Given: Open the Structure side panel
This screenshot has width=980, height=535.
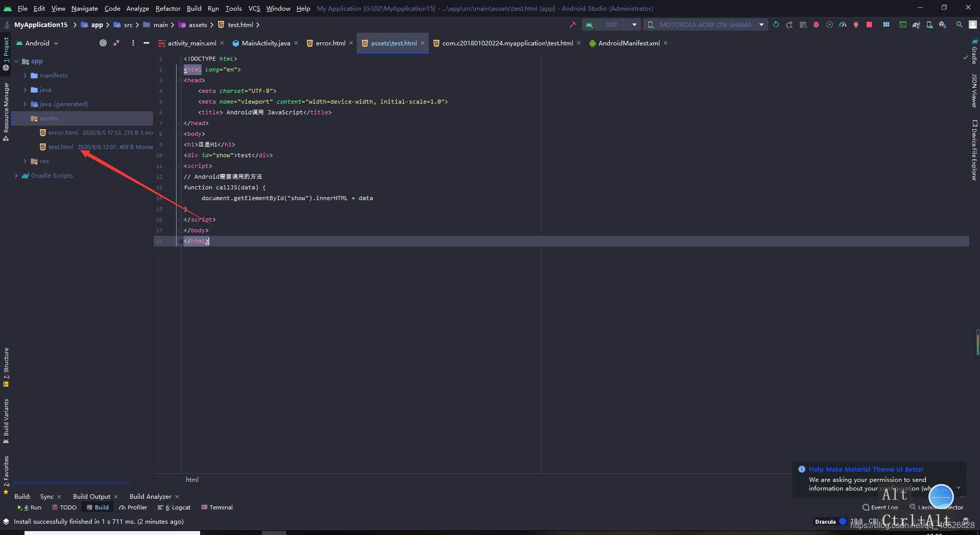Looking at the screenshot, I should pos(6,368).
